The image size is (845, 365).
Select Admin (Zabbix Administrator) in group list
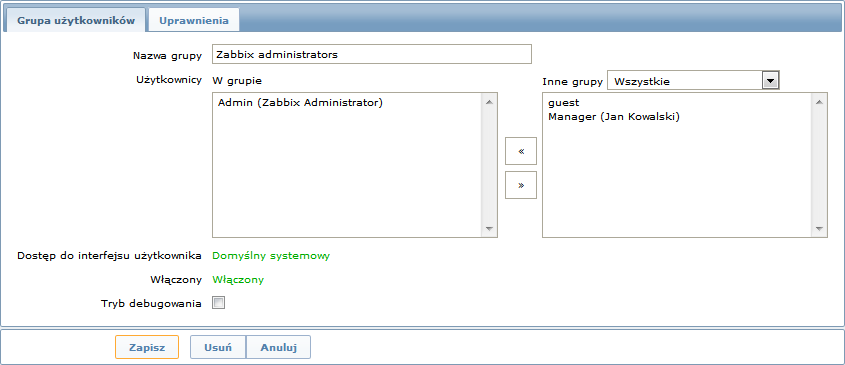coord(300,102)
